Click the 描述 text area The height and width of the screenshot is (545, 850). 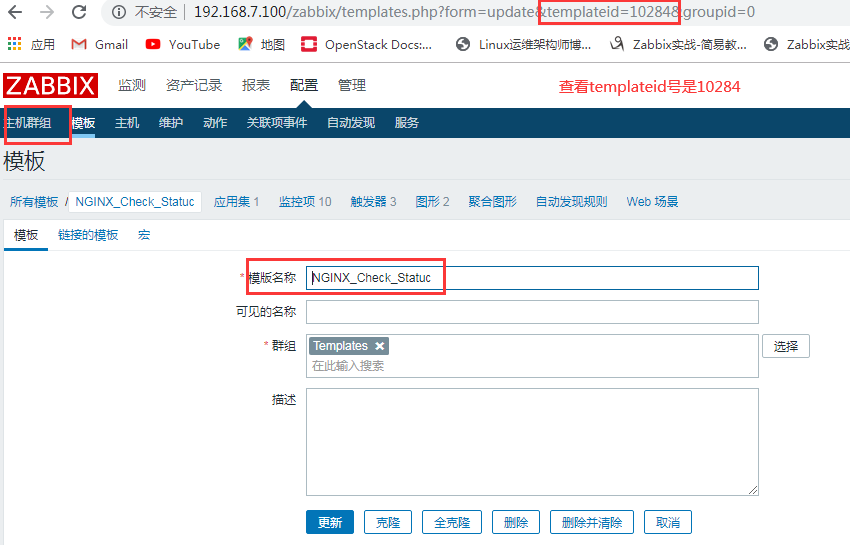[x=532, y=441]
